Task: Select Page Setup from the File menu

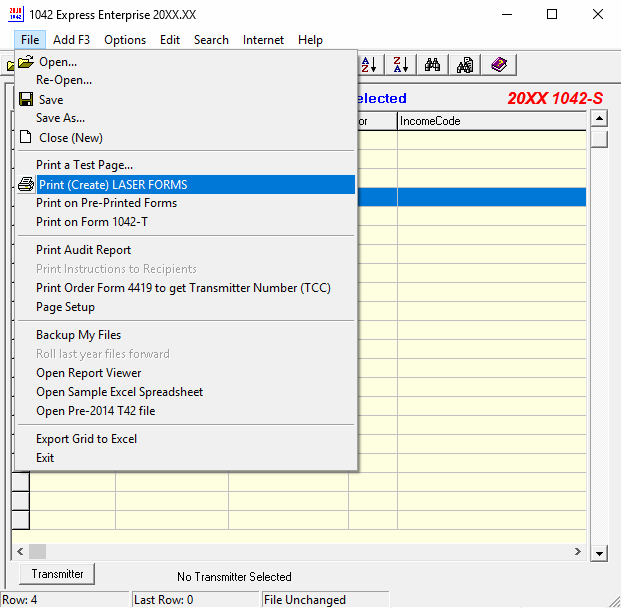Action: tap(65, 307)
